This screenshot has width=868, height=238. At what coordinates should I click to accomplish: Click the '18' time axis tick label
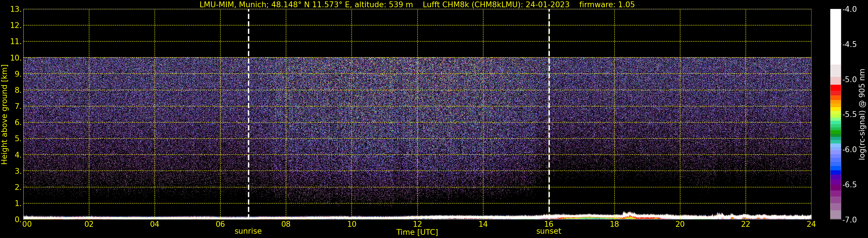(614, 224)
